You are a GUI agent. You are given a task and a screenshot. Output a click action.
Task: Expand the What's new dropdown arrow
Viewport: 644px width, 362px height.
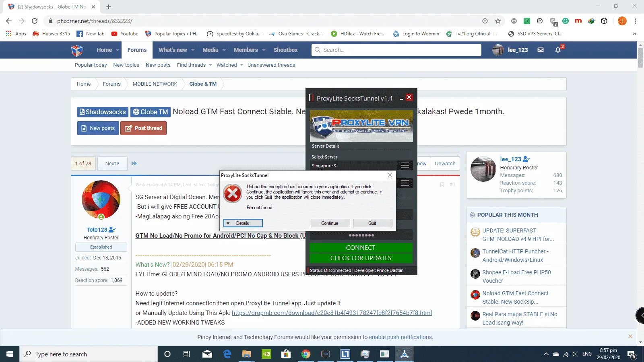pyautogui.click(x=193, y=50)
